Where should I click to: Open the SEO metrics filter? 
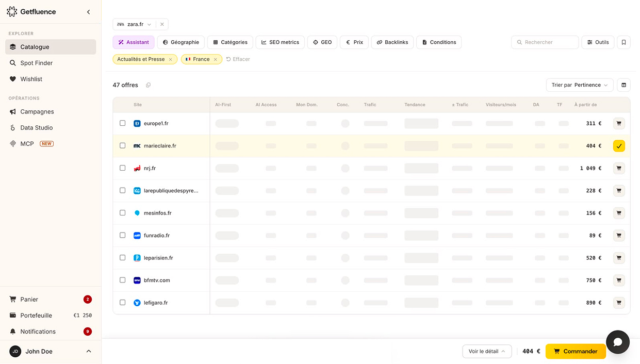280,42
